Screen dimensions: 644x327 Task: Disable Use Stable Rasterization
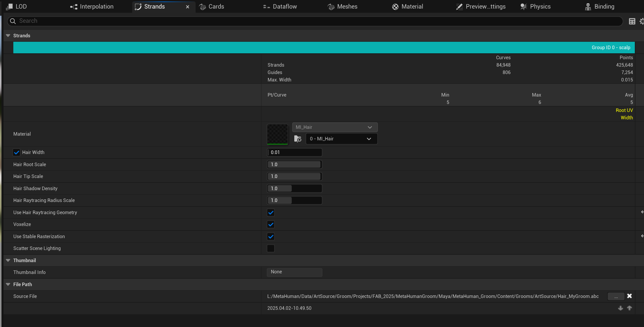point(271,237)
